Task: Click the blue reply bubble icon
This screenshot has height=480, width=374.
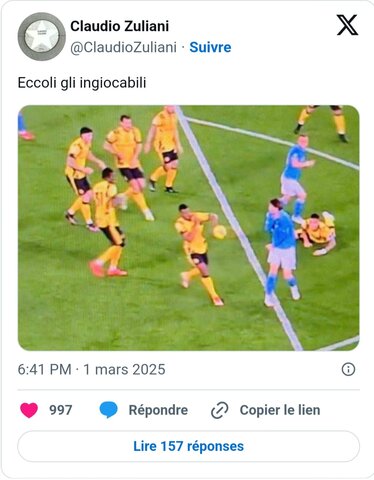Action: pos(109,410)
